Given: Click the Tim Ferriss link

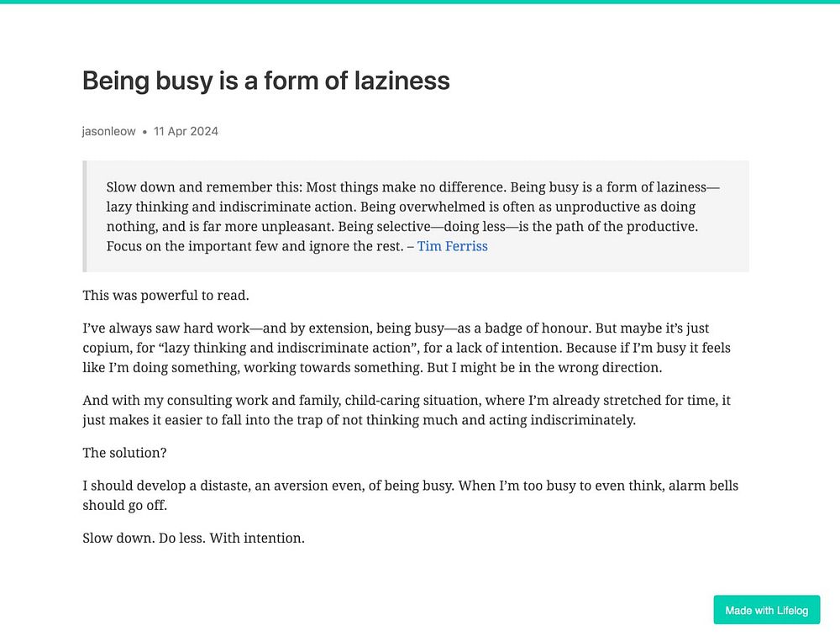Looking at the screenshot, I should 452,246.
